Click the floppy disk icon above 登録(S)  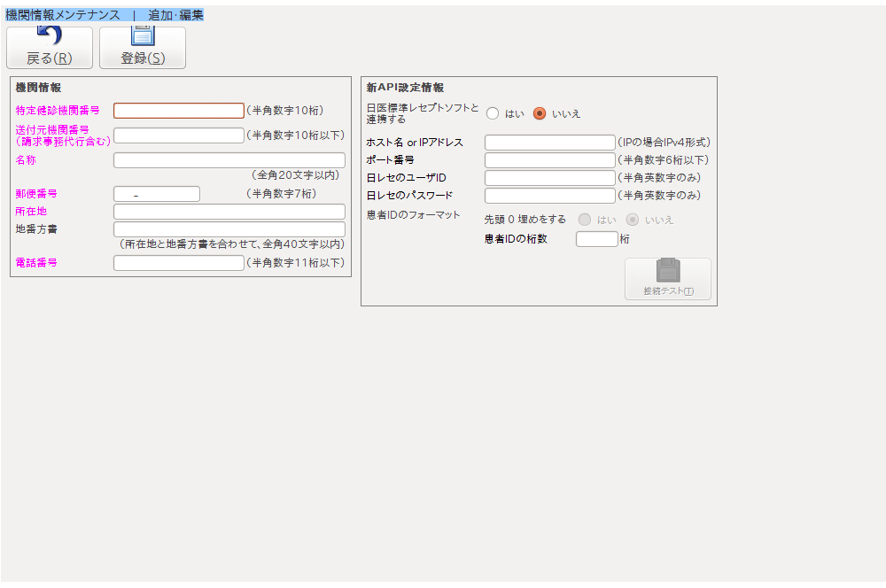143,35
